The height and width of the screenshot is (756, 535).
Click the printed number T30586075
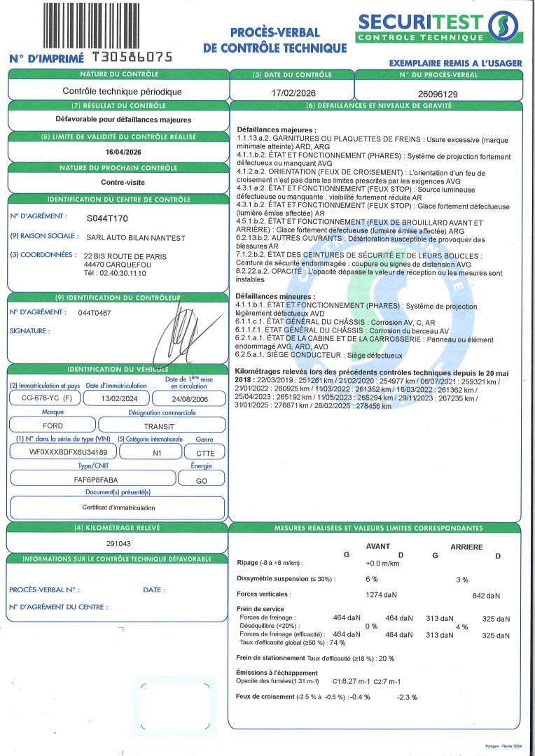[x=132, y=57]
